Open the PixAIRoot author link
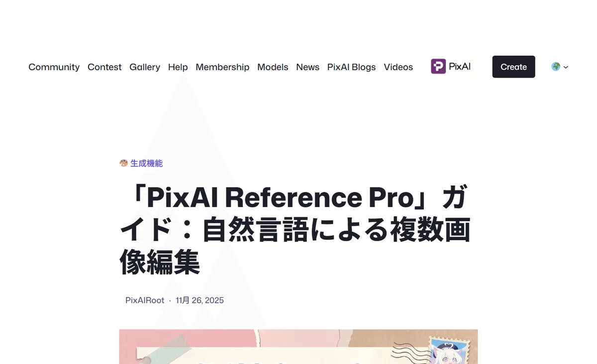 click(x=145, y=300)
